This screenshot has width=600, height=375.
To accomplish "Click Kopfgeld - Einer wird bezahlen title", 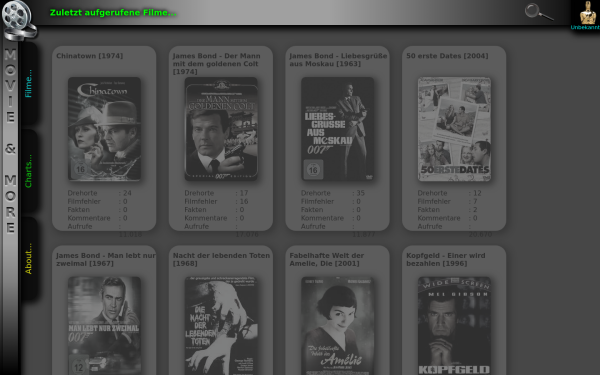I will pyautogui.click(x=446, y=259).
